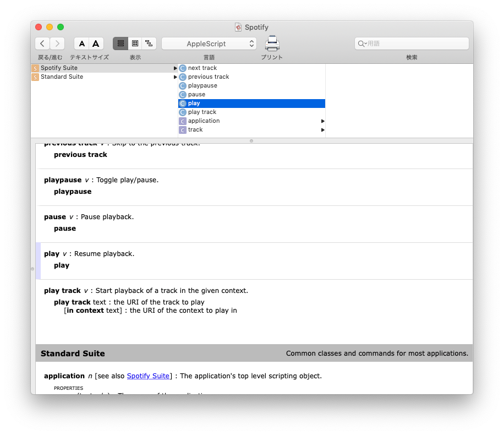Click the search field in toolbar
504x435 pixels.
click(x=412, y=44)
